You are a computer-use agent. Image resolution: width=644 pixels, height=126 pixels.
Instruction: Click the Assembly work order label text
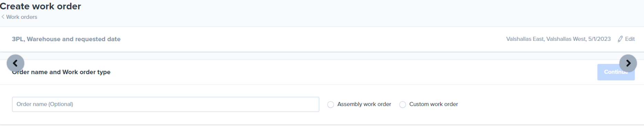(x=364, y=104)
